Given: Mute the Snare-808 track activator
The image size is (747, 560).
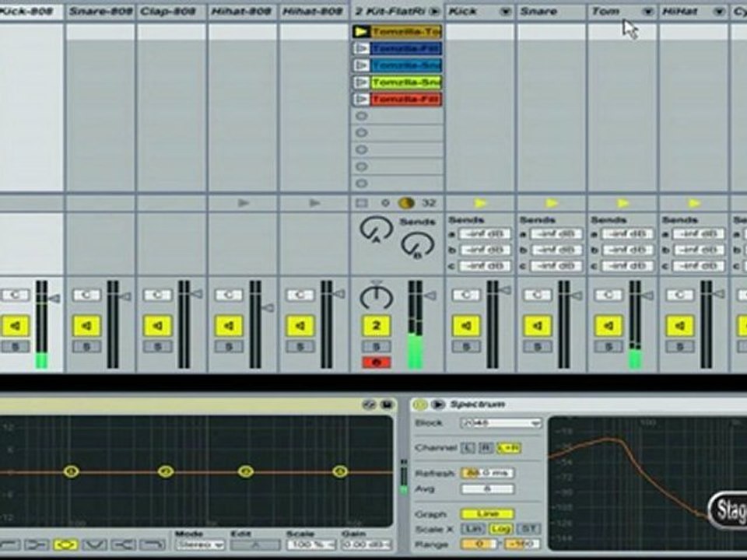Looking at the screenshot, I should click(86, 326).
